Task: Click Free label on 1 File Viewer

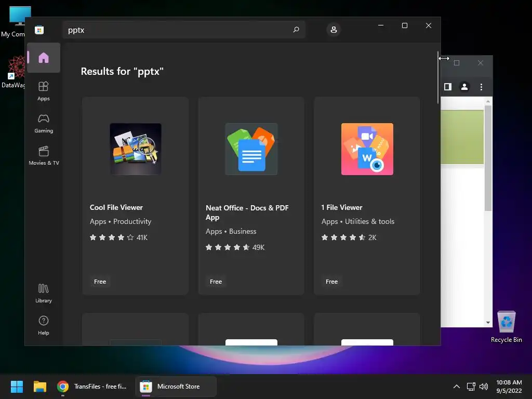Action: point(331,282)
